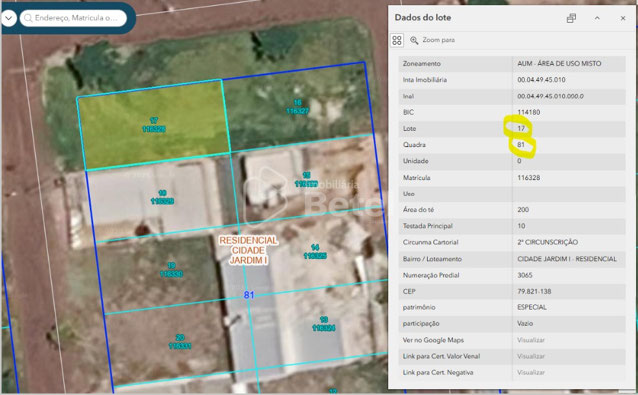Collapse the Dados do lote panel

coord(597,18)
